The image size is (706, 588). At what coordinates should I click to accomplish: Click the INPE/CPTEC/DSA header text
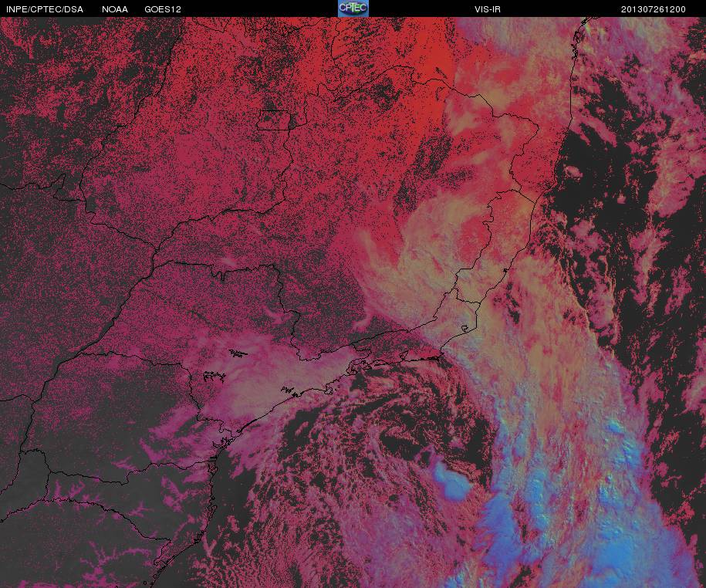click(x=45, y=9)
